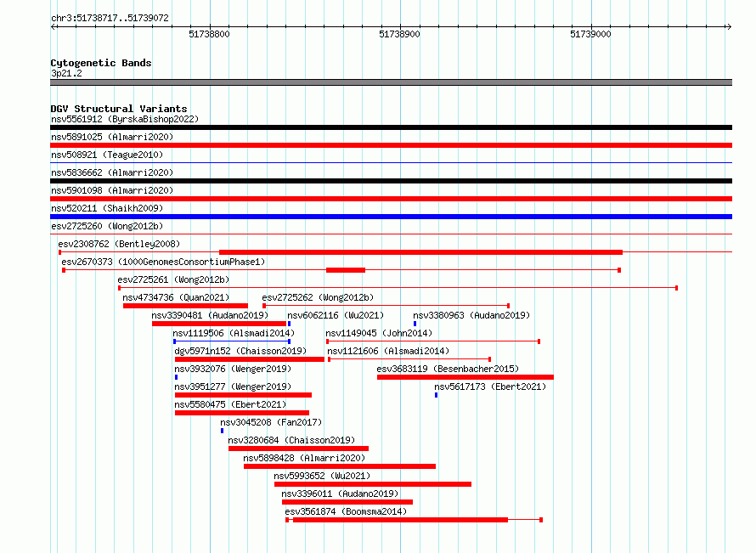Click nsv1149045 (John2014) label
756x553 pixels.
tap(379, 333)
